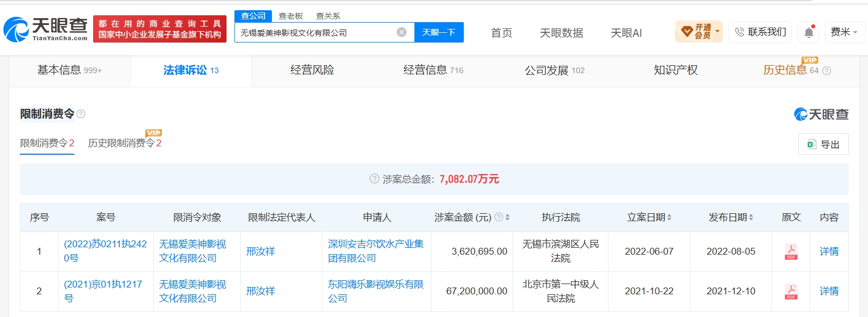Click publish date 2021-12-10
The width and height of the screenshot is (868, 317).
click(731, 291)
